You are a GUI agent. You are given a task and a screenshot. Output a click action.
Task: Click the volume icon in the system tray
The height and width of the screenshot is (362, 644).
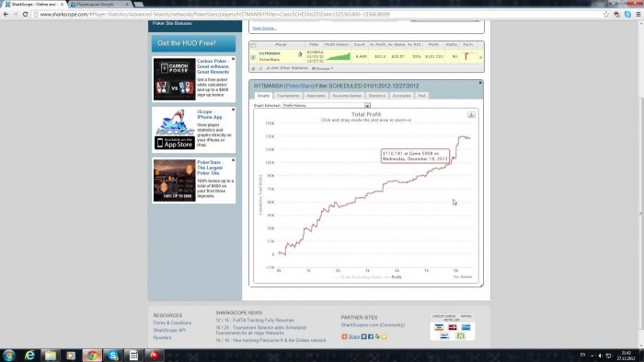600,356
